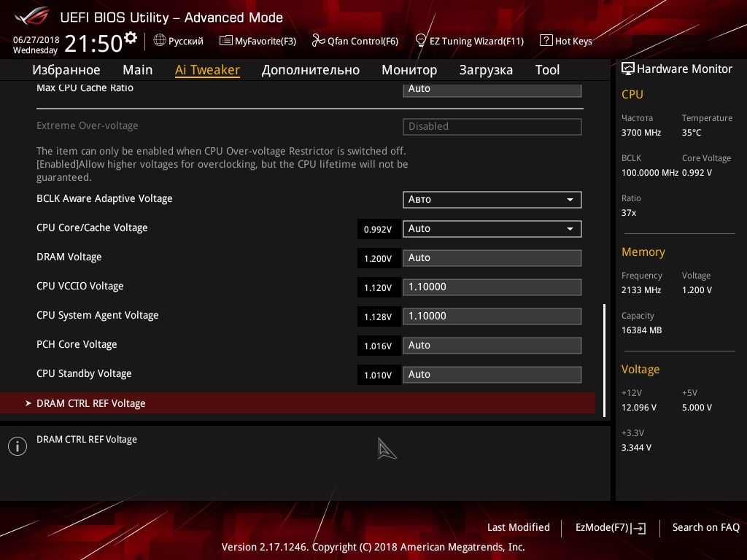747x560 pixels.
Task: Click the 16384 MB capacity value
Action: (x=642, y=330)
